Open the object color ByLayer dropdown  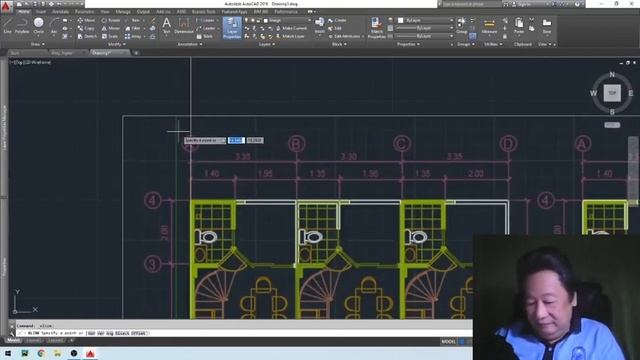[425, 20]
